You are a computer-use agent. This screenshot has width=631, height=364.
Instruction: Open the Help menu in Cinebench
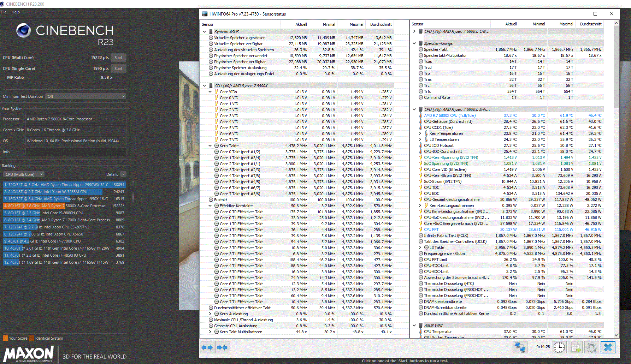pos(16,12)
